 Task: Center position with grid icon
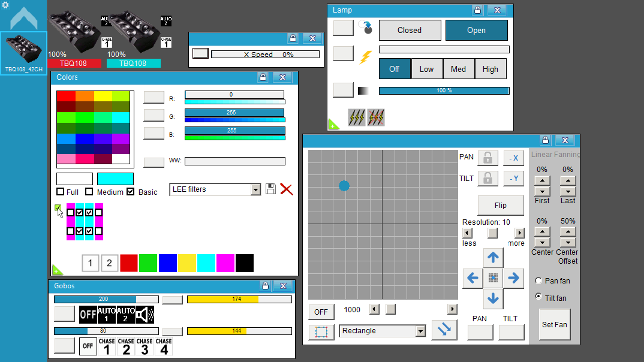click(x=493, y=278)
